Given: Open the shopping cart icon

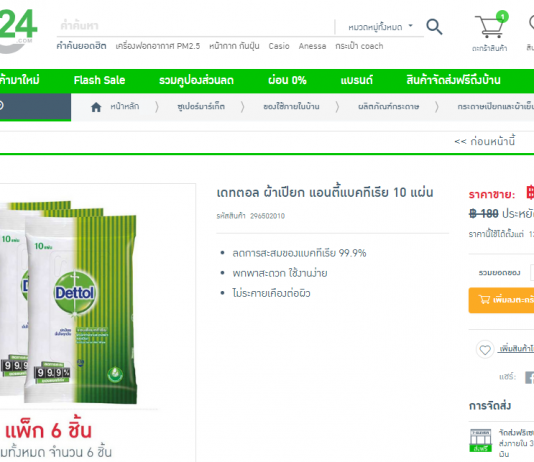Looking at the screenshot, I should tap(489, 27).
